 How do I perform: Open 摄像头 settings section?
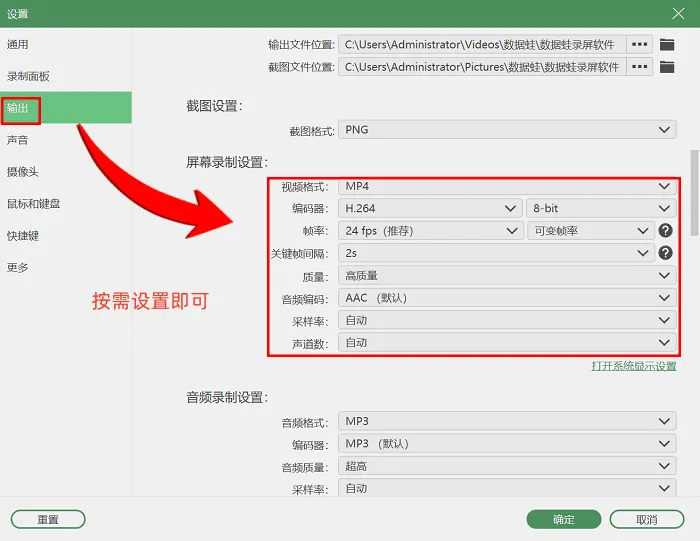66,172
